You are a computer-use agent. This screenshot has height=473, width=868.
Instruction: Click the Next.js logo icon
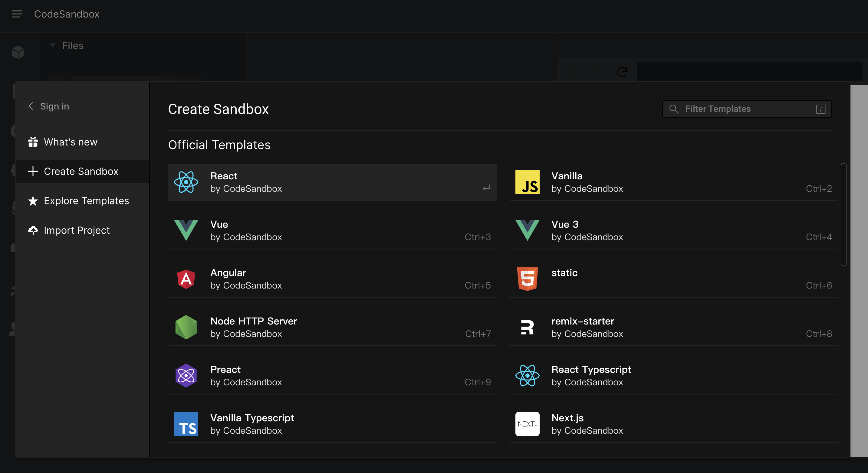coord(527,424)
